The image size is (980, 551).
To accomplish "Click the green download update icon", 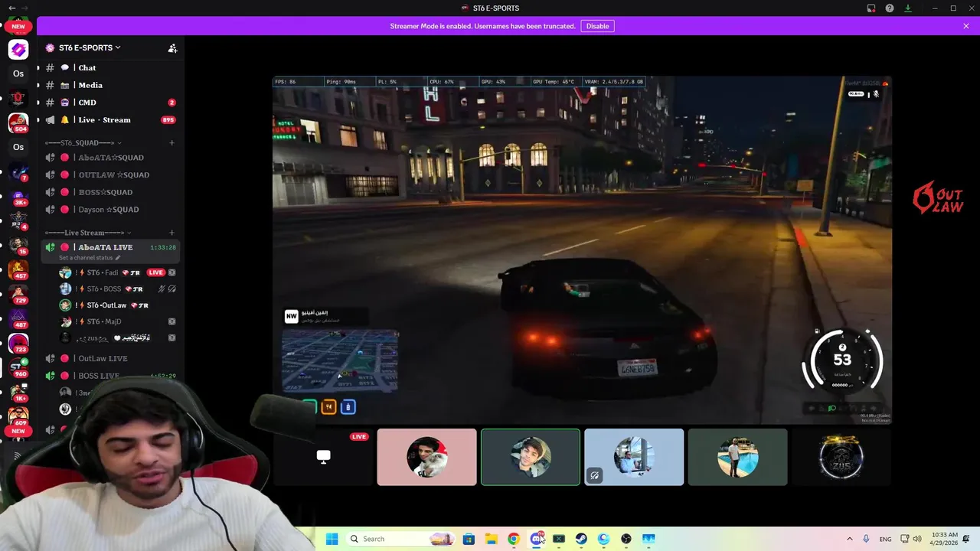I will coord(908,8).
